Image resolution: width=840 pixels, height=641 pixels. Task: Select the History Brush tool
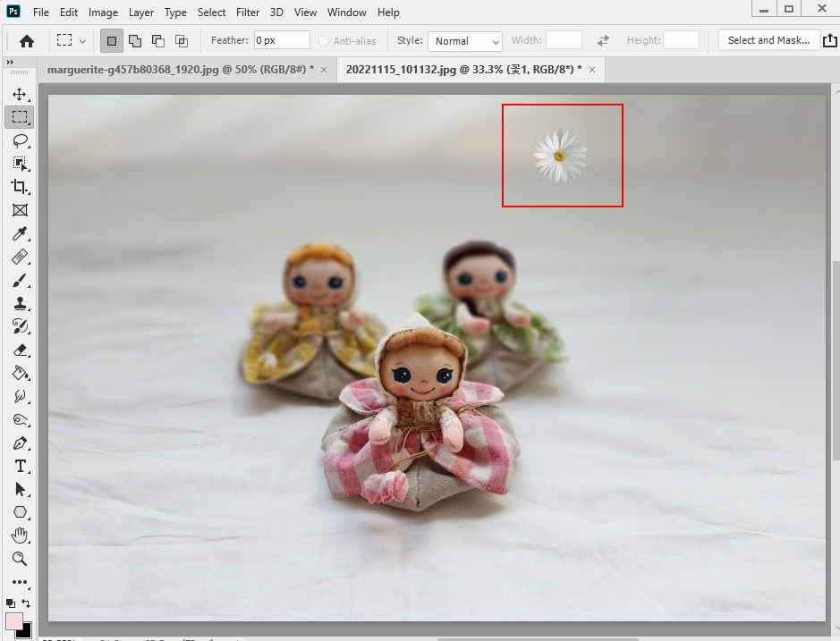pos(20,326)
